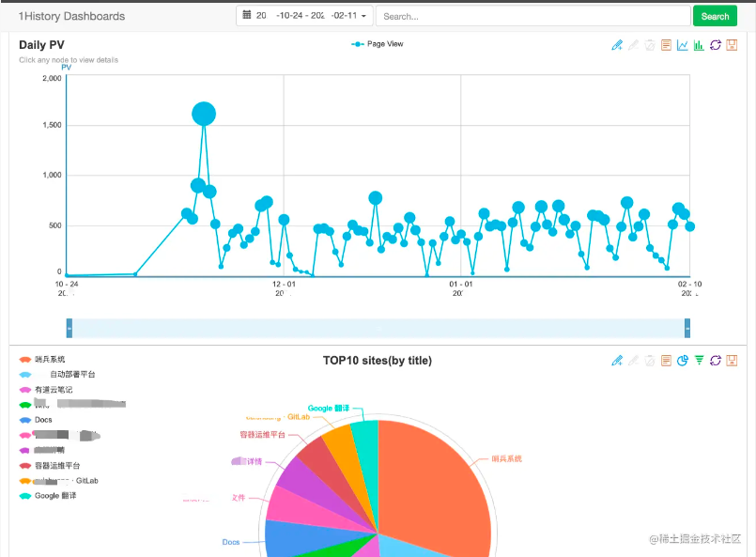
Task: Clear marks in TOP10 sites toolbox
Action: pos(650,361)
